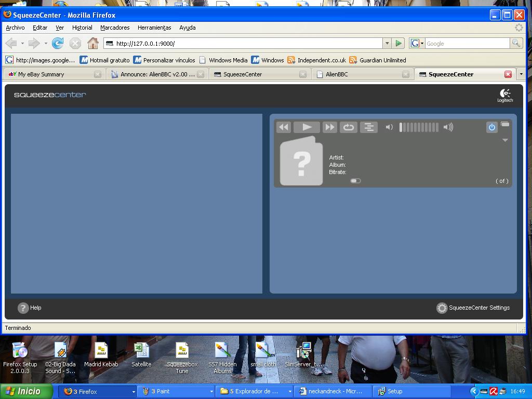The image size is (532, 399).
Task: Open the search engine selector dropdown
Action: pos(417,43)
